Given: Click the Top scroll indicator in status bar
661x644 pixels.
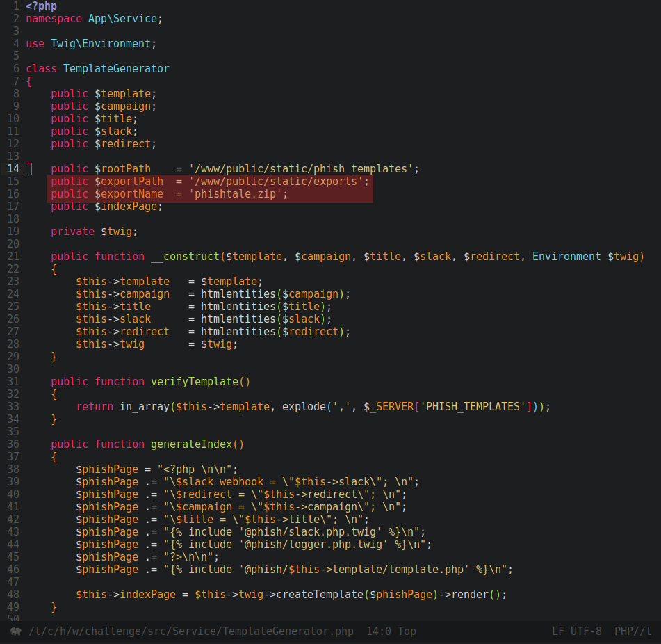Looking at the screenshot, I should tap(407, 631).
